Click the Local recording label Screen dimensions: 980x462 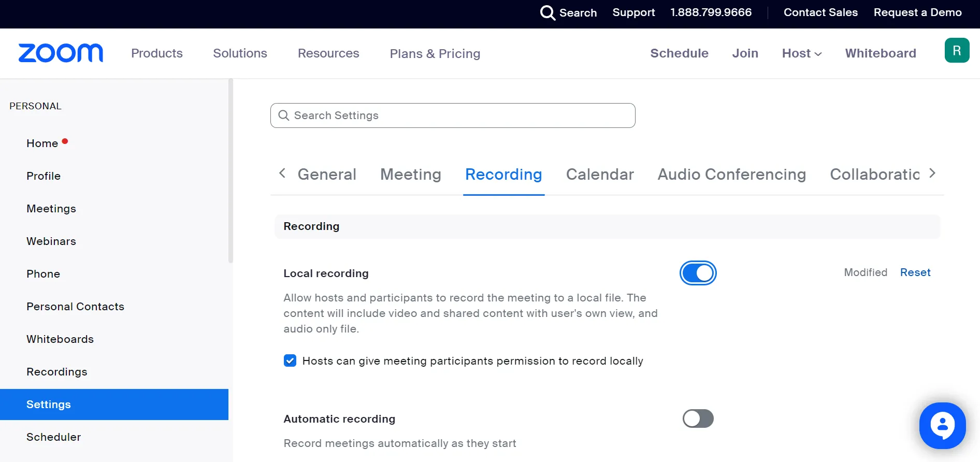click(x=326, y=273)
